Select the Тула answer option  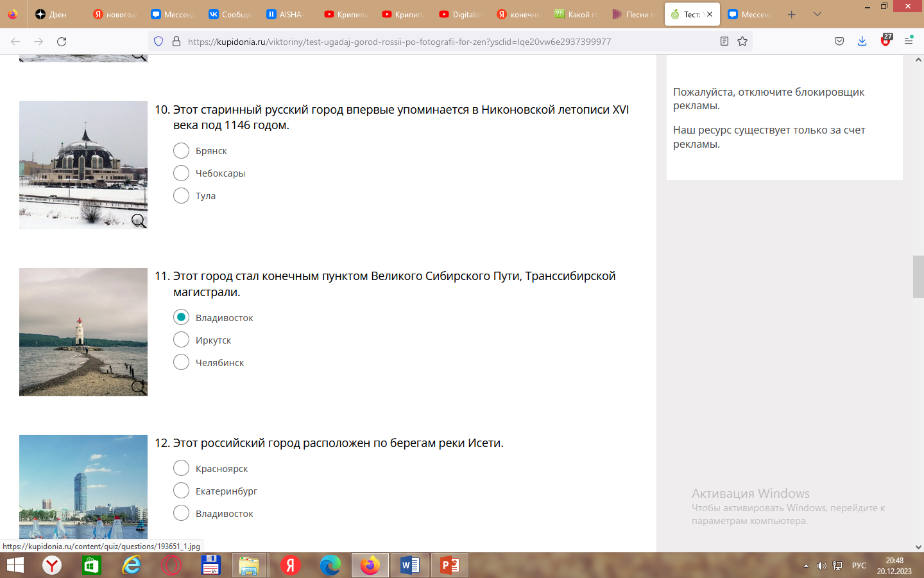pos(182,196)
